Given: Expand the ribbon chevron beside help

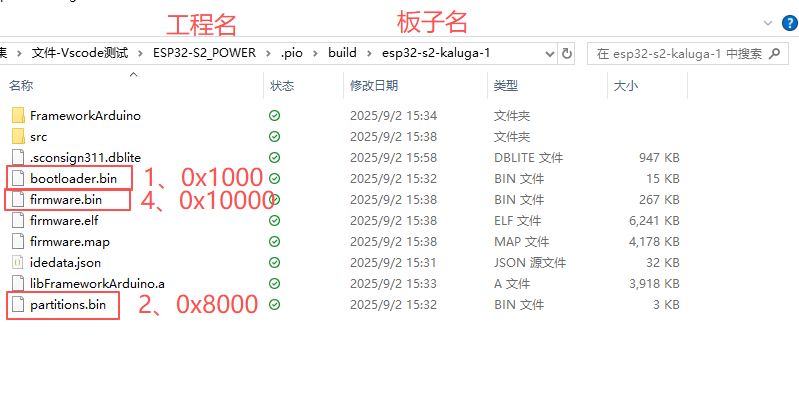Looking at the screenshot, I should (x=768, y=23).
